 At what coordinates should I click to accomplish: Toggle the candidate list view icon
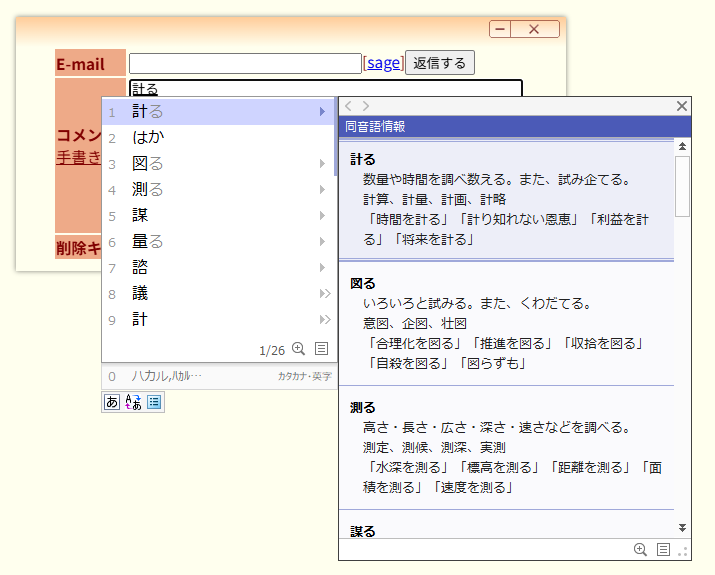click(x=154, y=402)
